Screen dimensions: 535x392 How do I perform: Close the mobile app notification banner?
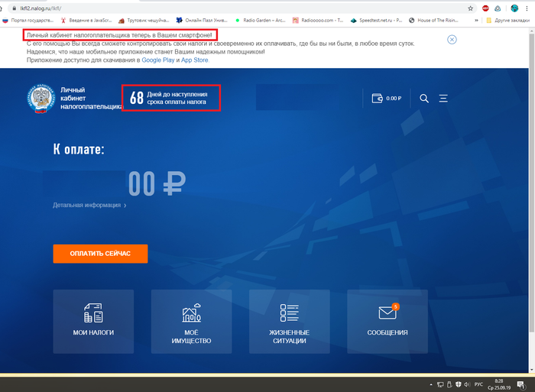coord(452,40)
